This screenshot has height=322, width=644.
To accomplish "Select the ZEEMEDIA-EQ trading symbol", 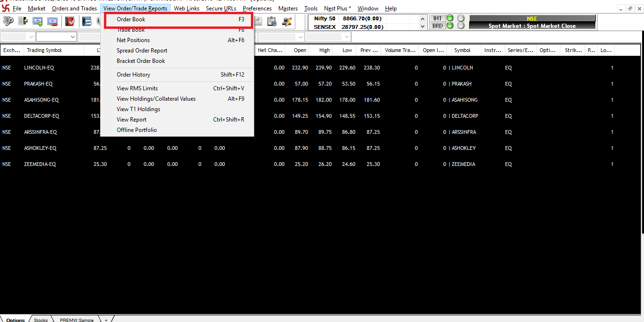I will pyautogui.click(x=40, y=164).
